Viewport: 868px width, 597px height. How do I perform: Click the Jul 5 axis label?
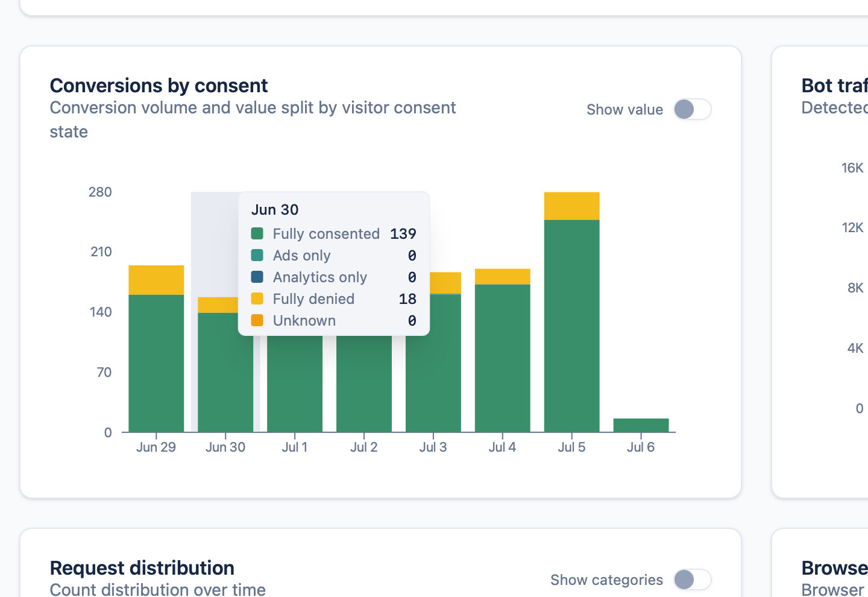click(571, 447)
